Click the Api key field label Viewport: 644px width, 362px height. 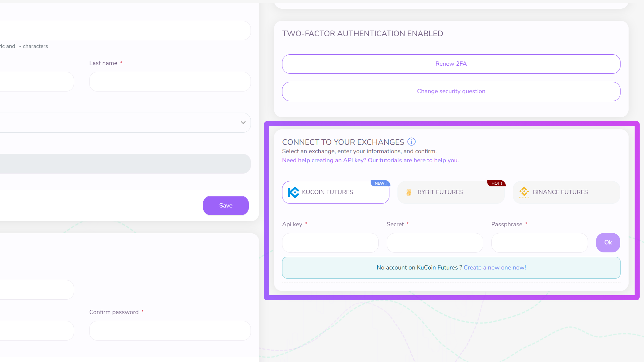pos(292,224)
